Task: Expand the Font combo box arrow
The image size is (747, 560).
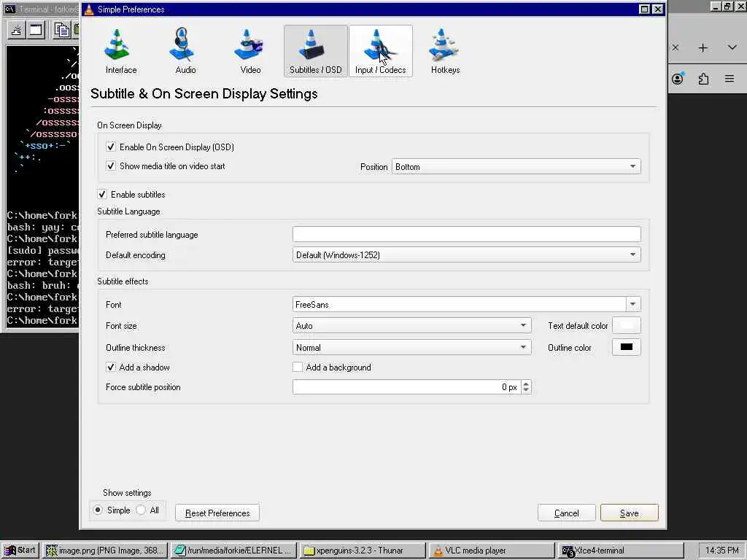Action: [633, 304]
